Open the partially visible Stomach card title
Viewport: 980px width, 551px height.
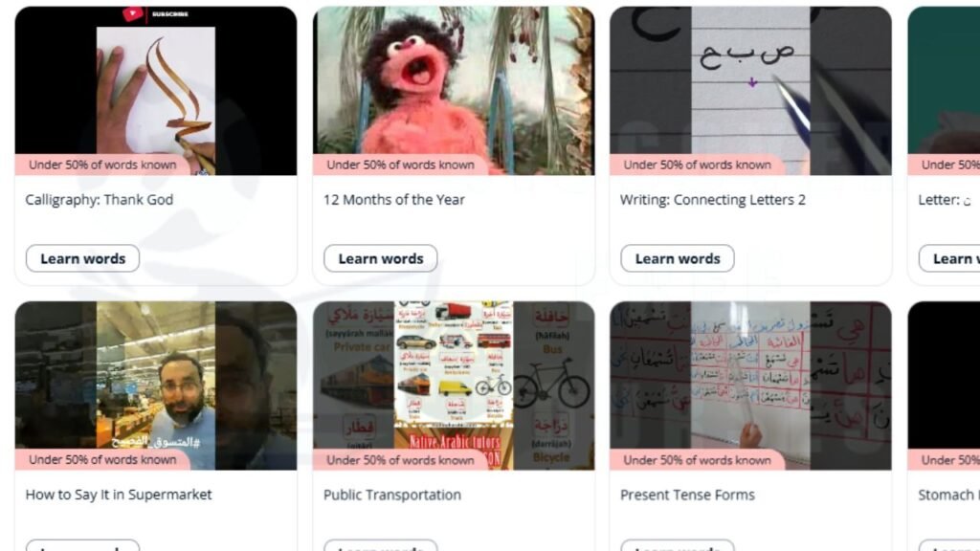pos(948,495)
